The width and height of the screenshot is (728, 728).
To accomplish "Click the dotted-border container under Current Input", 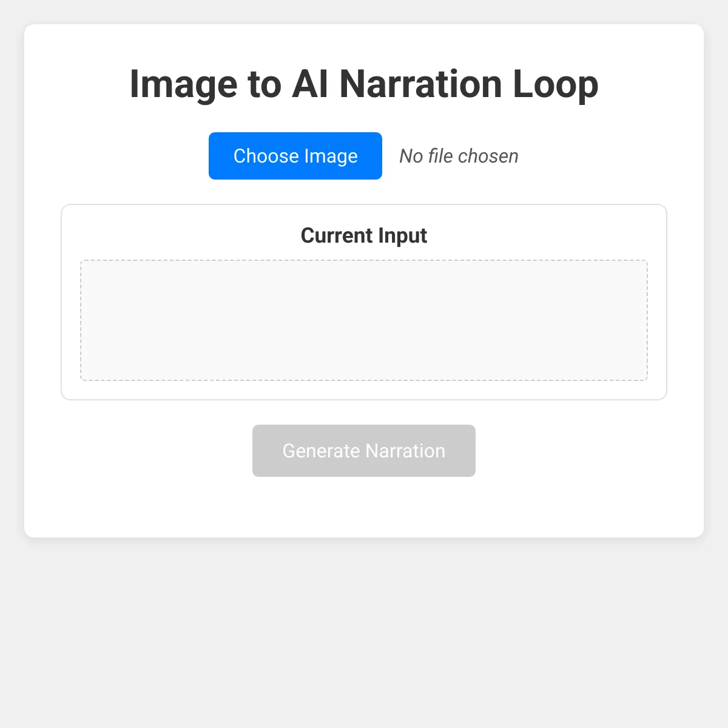I will coord(363,320).
